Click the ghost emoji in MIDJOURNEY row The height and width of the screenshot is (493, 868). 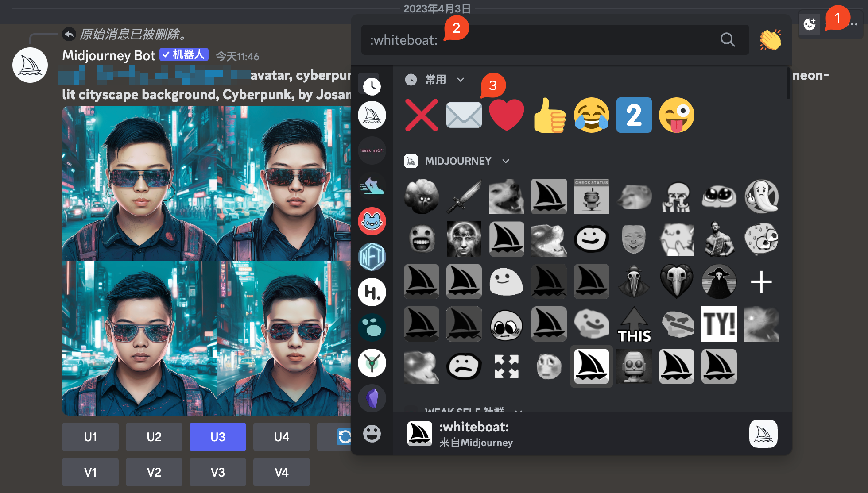pos(762,196)
